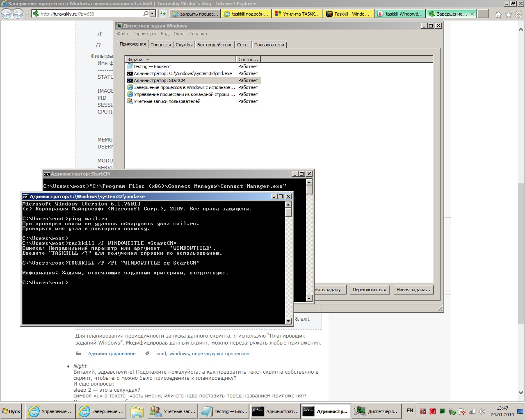Open the 'Учетные зап...' user accounts taskbar button

coord(173,411)
